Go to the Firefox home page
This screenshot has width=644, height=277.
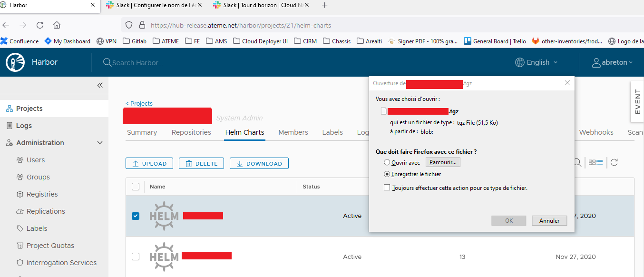click(57, 25)
